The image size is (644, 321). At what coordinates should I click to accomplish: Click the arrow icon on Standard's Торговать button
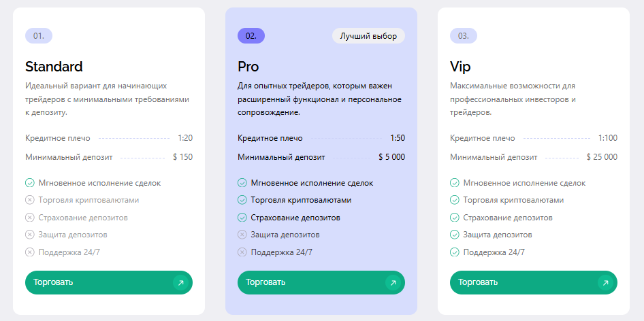180,283
